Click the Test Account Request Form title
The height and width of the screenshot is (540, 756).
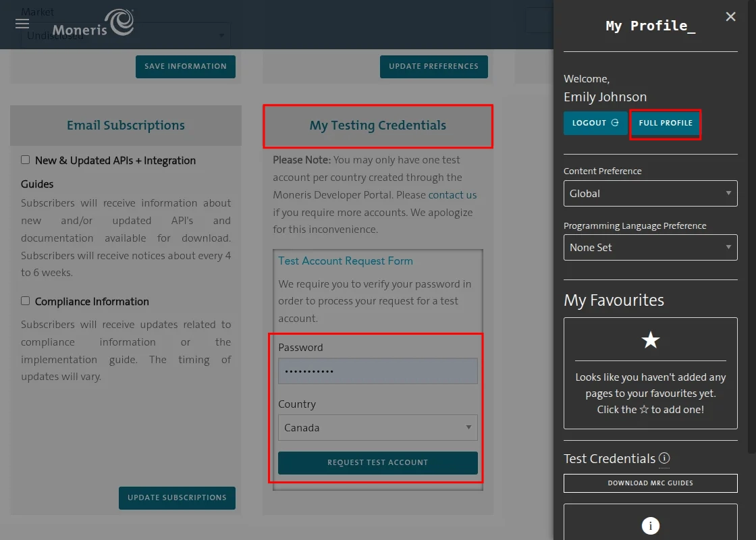click(345, 261)
